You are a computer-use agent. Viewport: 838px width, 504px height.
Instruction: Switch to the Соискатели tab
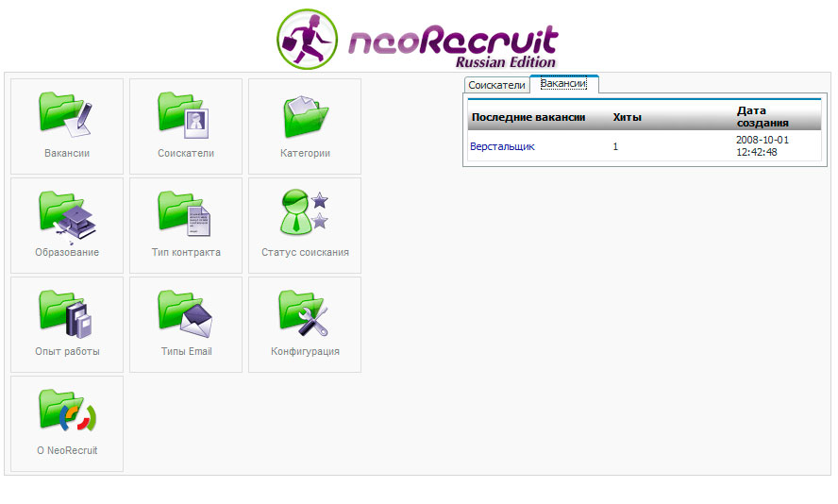point(496,85)
